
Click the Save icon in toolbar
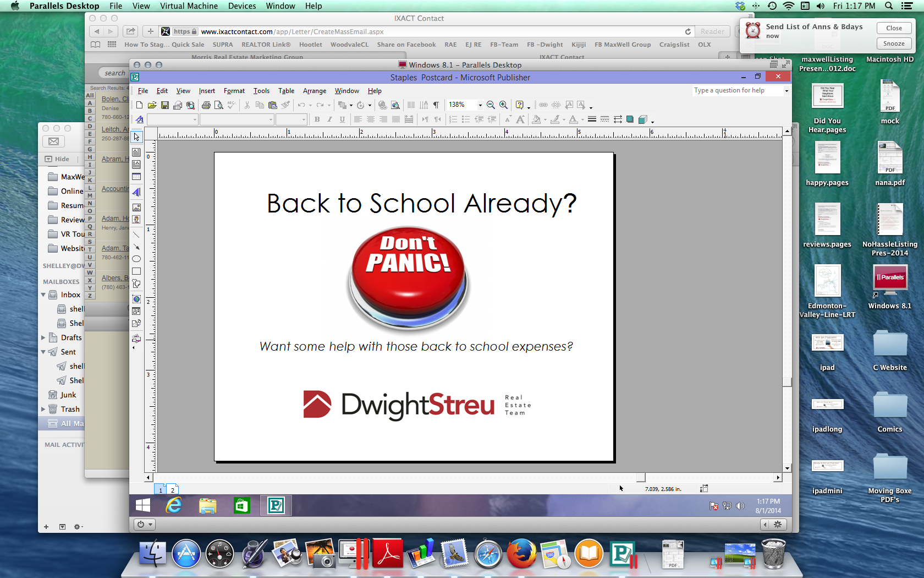click(x=165, y=105)
